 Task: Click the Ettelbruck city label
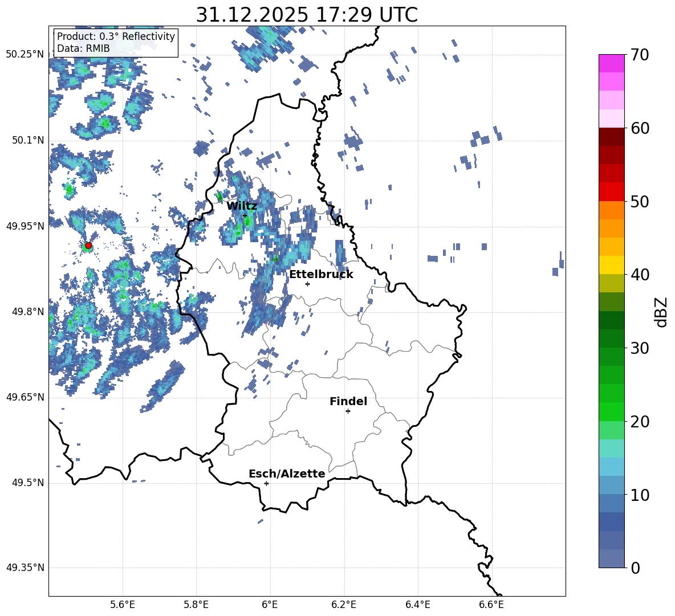(321, 275)
